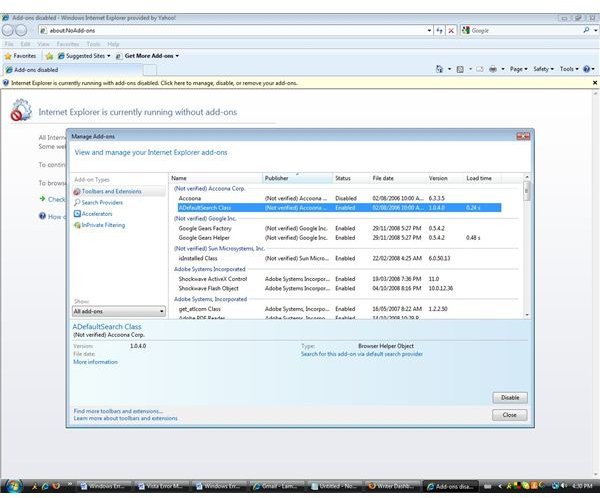Sort by File date column header
Screen dimensions: 600x498
[x=398, y=178]
